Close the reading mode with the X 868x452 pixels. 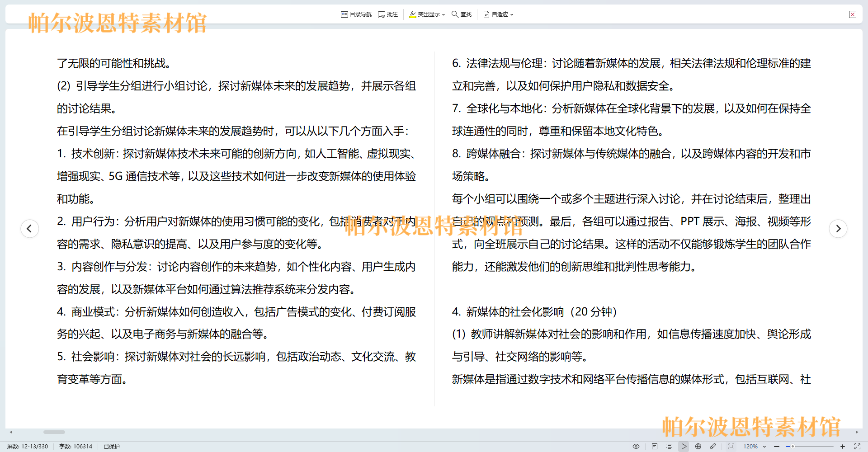853,14
